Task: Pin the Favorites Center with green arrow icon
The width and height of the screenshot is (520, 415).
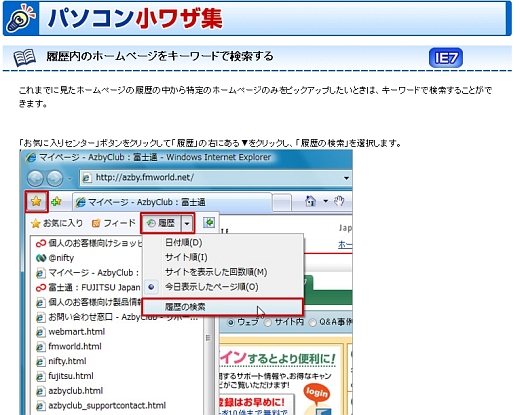Action: [x=209, y=223]
